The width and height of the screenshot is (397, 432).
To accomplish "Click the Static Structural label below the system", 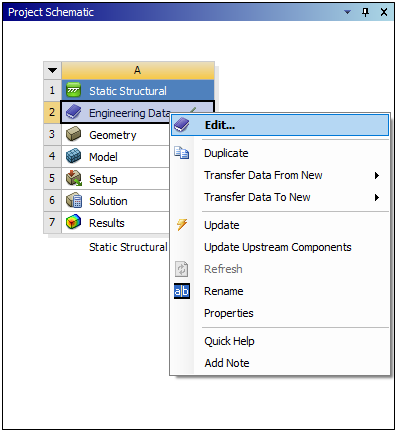I will pos(128,247).
